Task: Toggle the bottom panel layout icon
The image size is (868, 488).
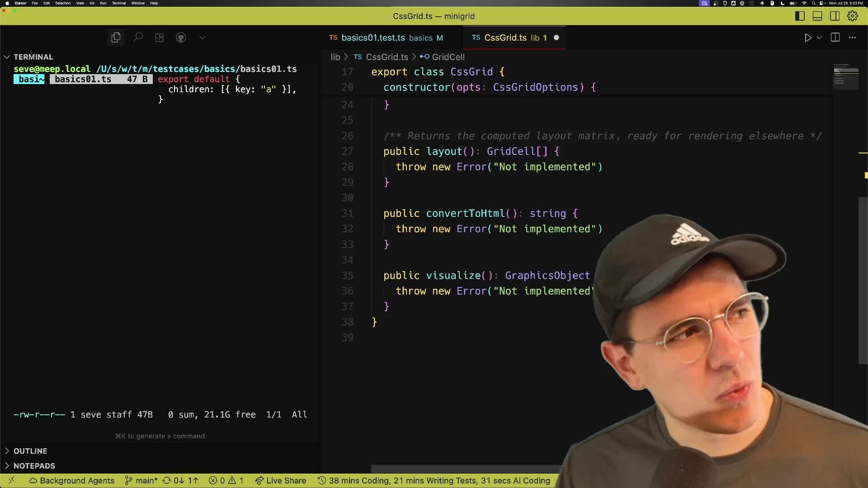Action: click(x=817, y=16)
